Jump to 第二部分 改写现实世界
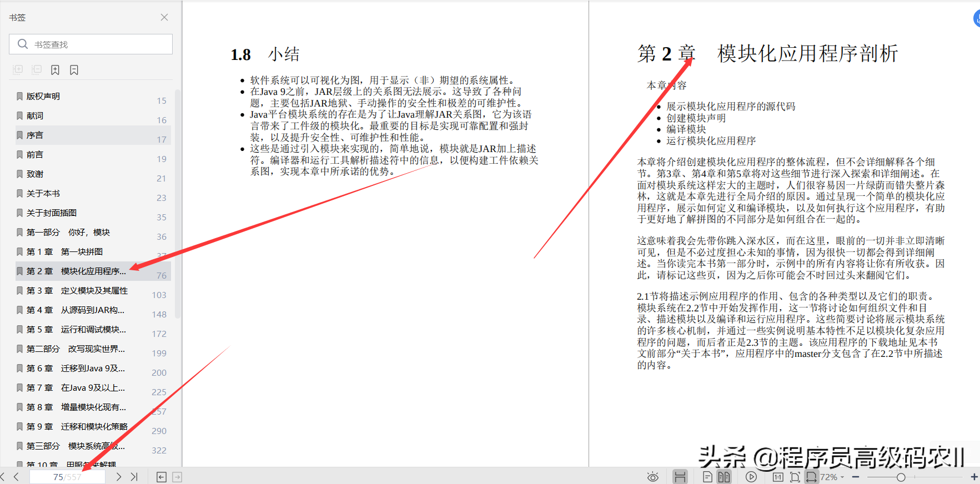This screenshot has height=484, width=980. tap(93, 349)
